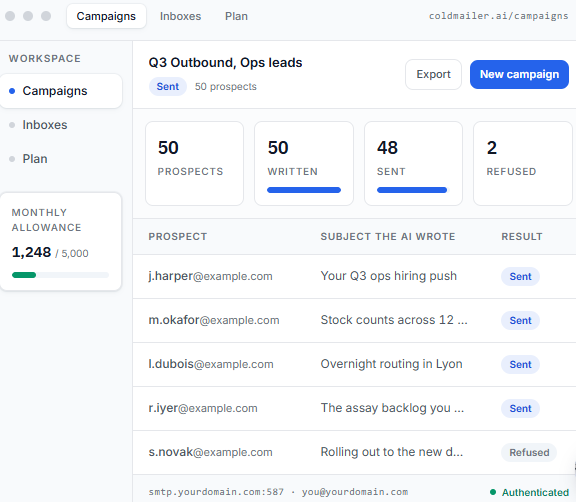This screenshot has height=502, width=576.
Task: Click Sent badge in m.okafor row
Action: pos(520,321)
